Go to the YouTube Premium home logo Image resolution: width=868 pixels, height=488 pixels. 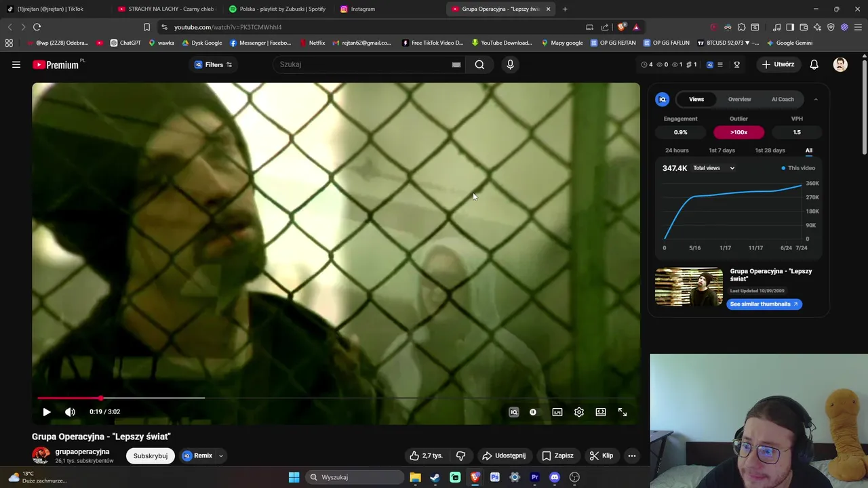tap(56, 64)
